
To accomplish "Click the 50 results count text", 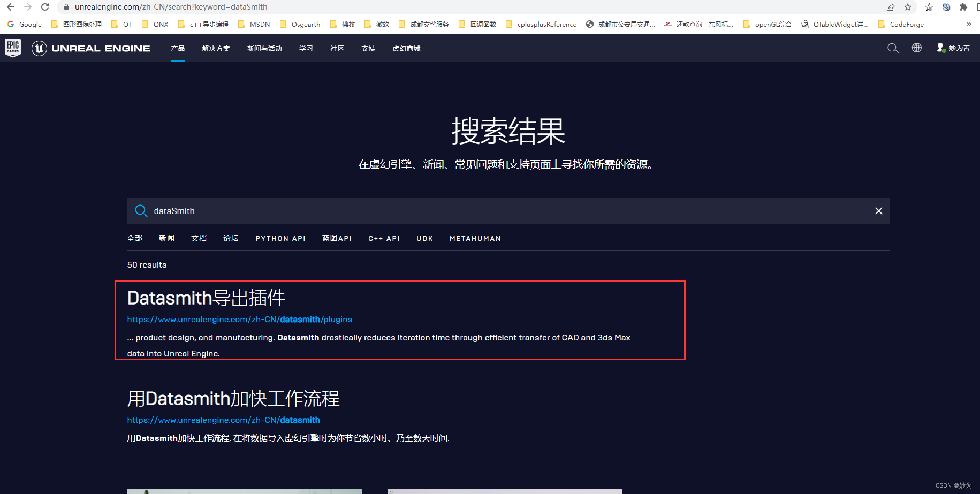I will pos(147,265).
